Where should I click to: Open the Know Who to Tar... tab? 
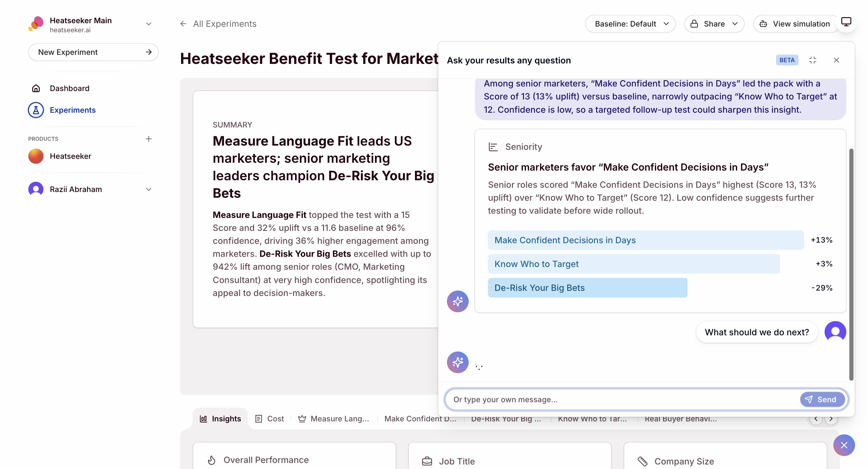click(x=592, y=419)
